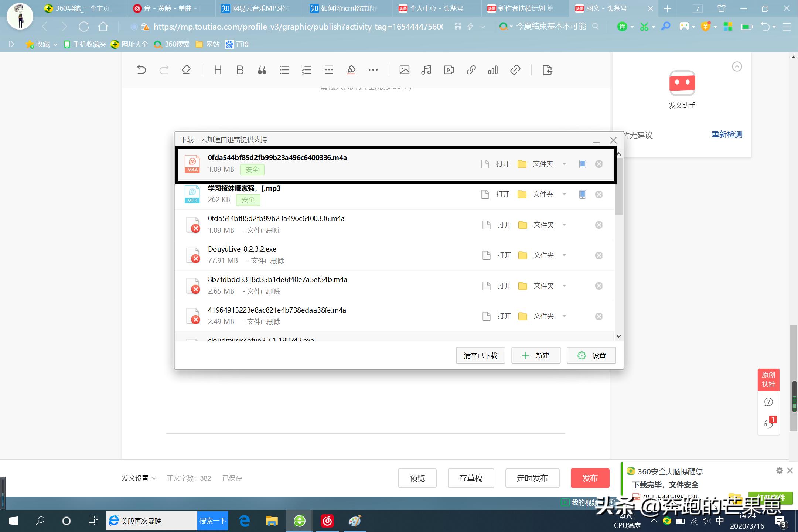This screenshot has height=532, width=798.
Task: Click the undo icon in the editor toolbar
Action: 141,70
